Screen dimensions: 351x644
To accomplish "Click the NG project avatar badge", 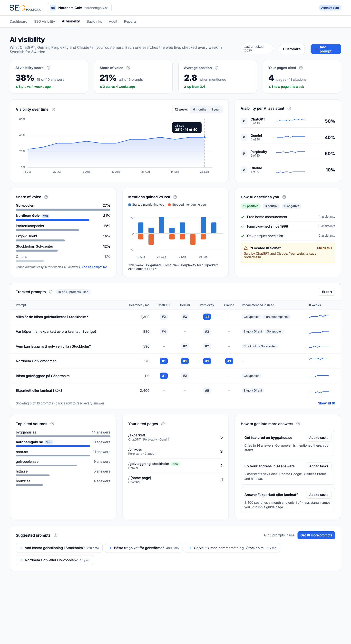I will [x=53, y=8].
